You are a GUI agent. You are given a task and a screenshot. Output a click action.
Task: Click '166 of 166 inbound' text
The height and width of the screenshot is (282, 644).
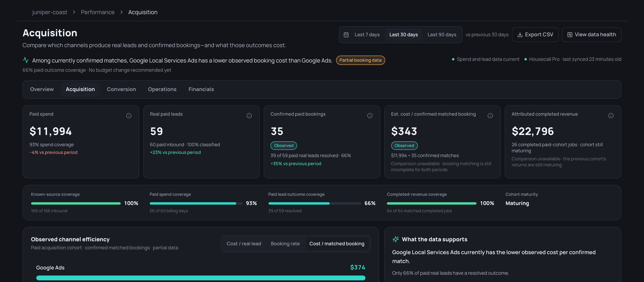click(x=49, y=211)
